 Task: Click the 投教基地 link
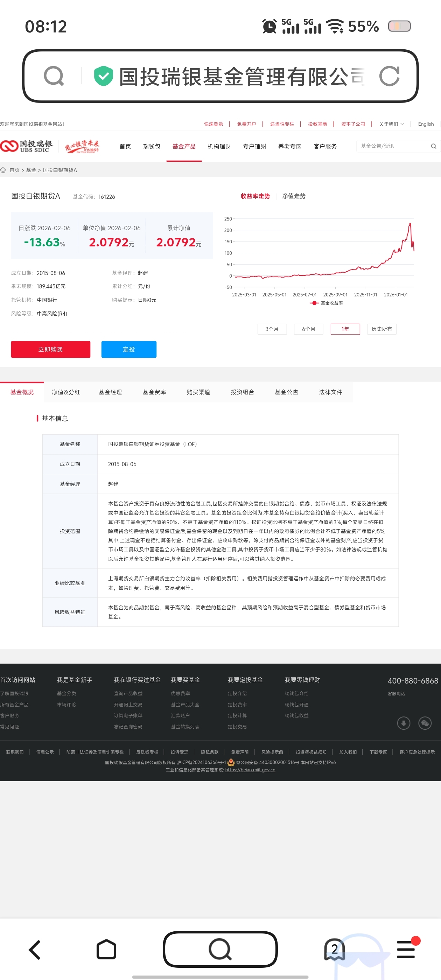(317, 124)
